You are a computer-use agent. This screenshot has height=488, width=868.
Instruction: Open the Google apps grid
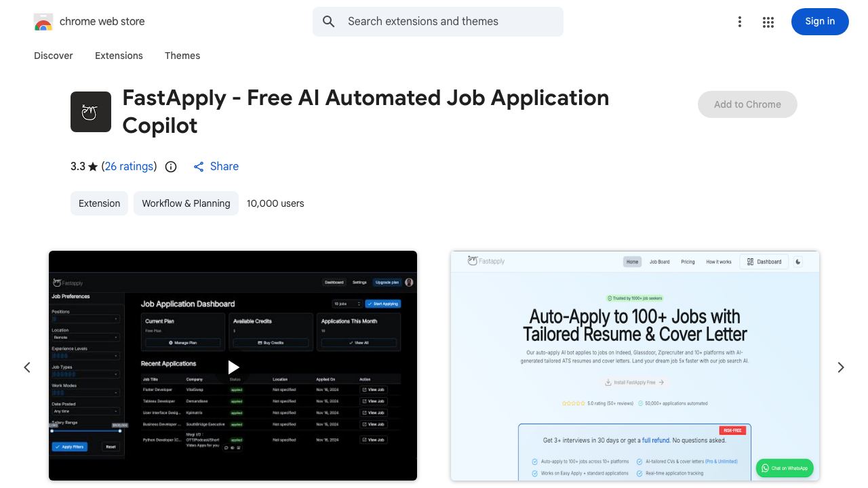[768, 22]
